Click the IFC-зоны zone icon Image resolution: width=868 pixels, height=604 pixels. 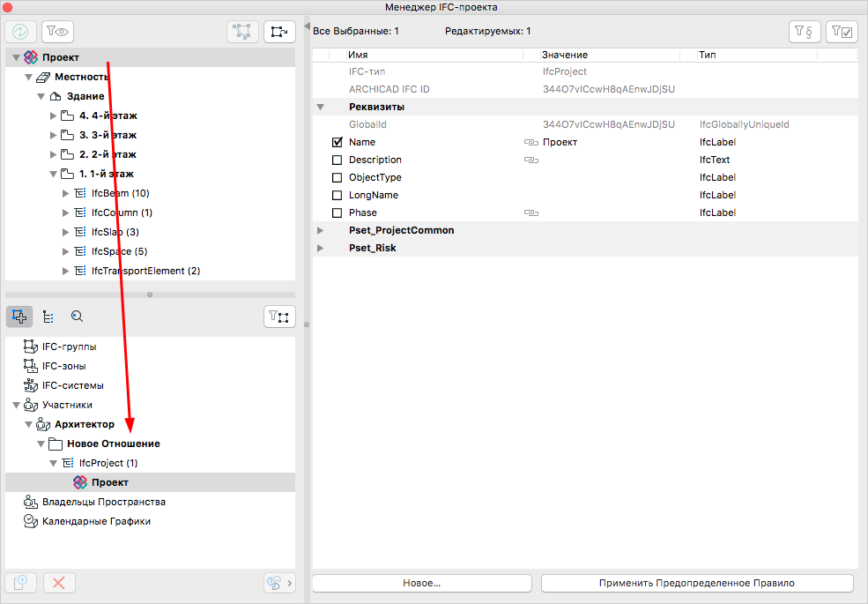point(31,366)
